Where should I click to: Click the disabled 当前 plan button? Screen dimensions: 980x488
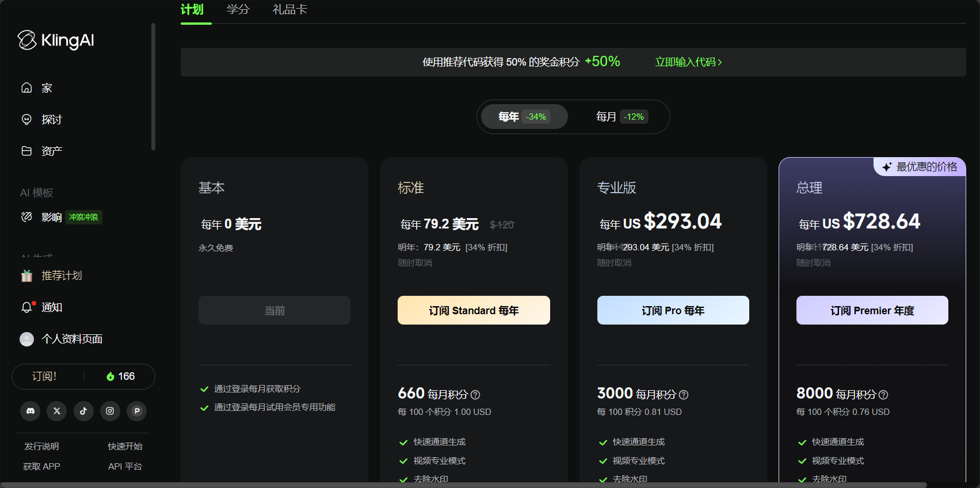point(274,310)
